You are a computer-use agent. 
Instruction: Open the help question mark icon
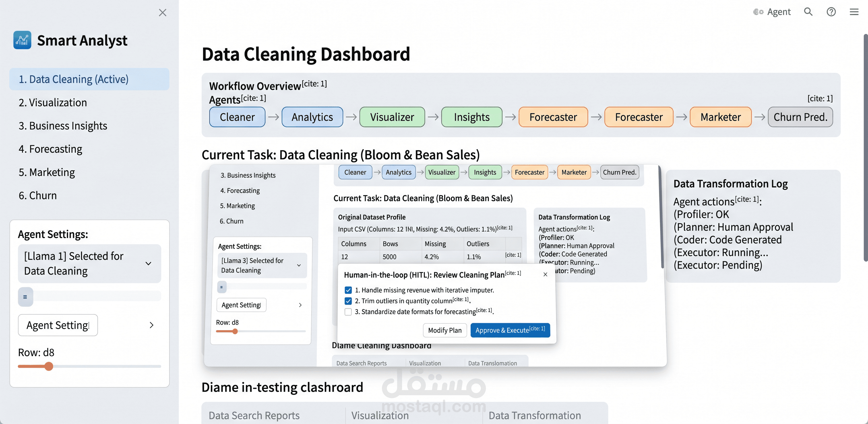[x=831, y=12]
